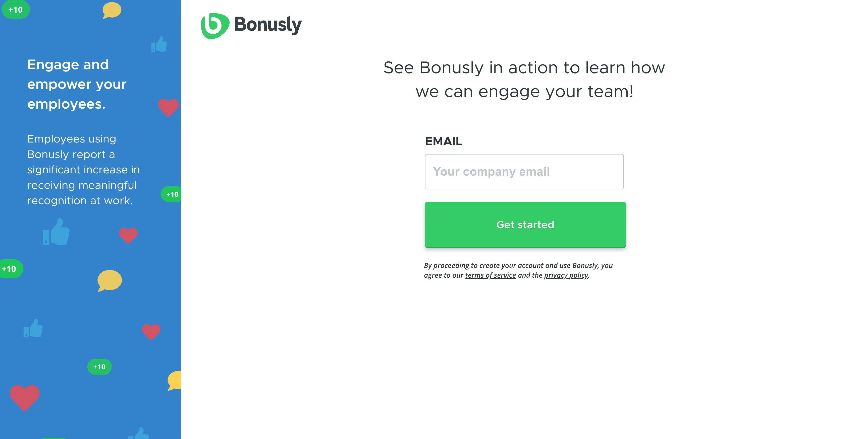Screen dimensions: 868x439
Task: Click the large thumbs-up below 'recognition at work.'
Action: coord(56,232)
